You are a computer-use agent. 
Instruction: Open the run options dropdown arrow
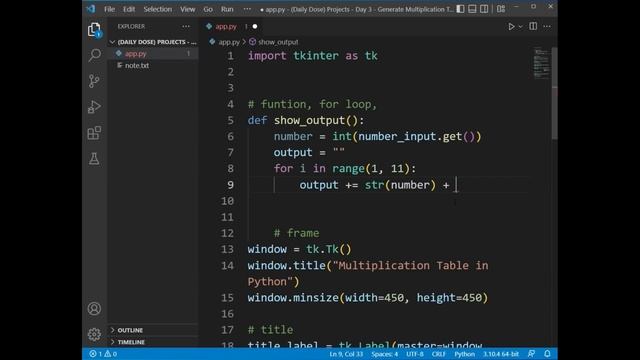point(520,27)
